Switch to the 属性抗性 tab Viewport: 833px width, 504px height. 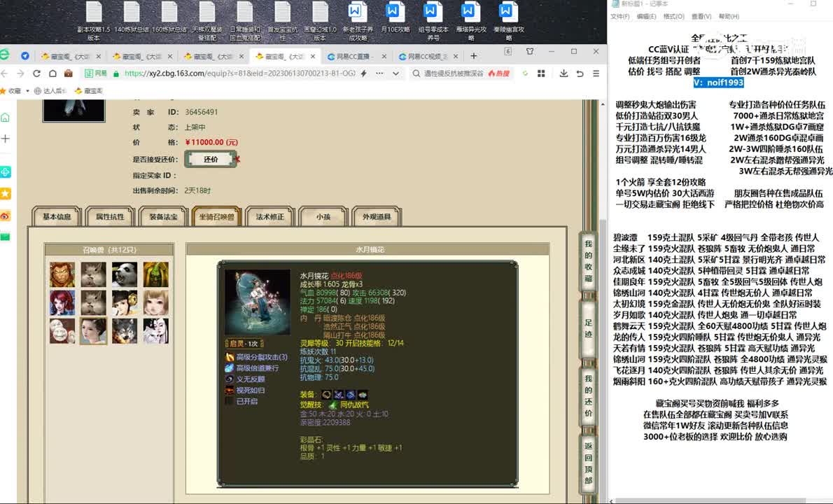point(110,217)
